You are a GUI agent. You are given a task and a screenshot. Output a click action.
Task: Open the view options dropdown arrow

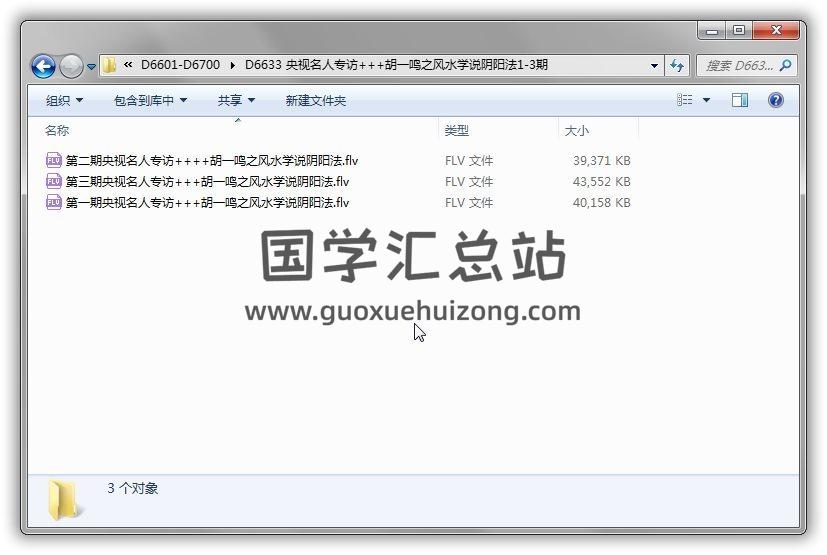(706, 100)
